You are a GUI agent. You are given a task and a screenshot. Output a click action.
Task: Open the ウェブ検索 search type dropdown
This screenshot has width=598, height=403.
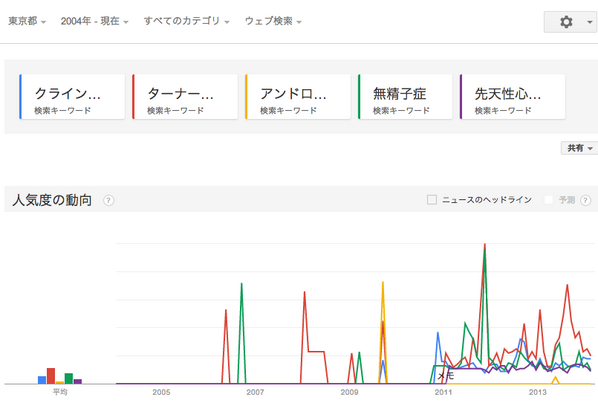273,21
